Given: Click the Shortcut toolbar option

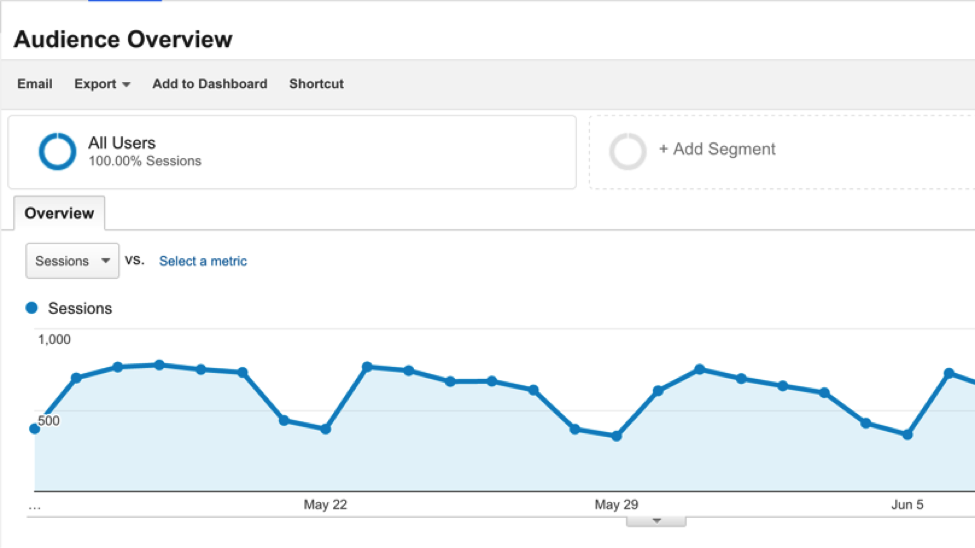Looking at the screenshot, I should (x=316, y=84).
